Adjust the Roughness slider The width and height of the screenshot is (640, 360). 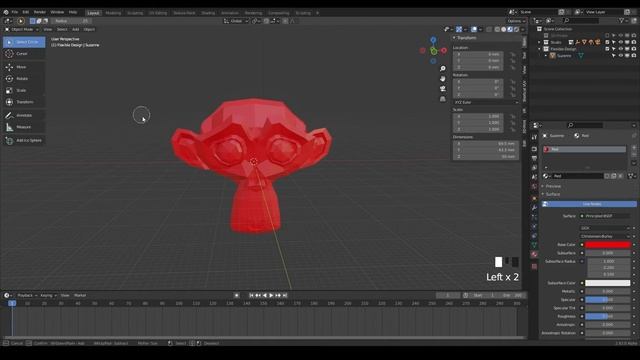click(608, 316)
